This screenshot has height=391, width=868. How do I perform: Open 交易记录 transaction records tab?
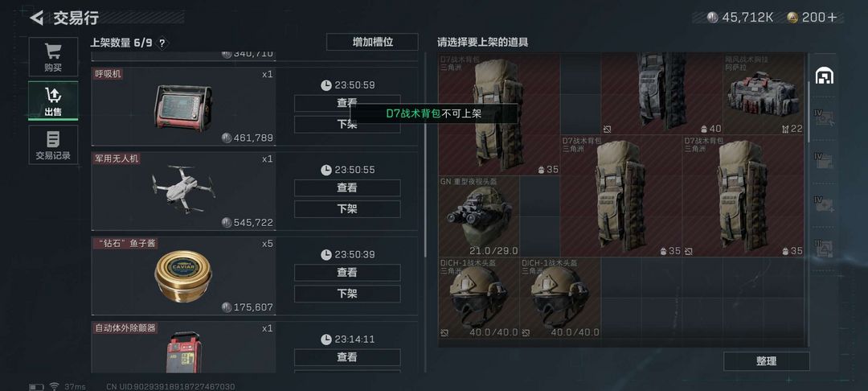pos(53,145)
